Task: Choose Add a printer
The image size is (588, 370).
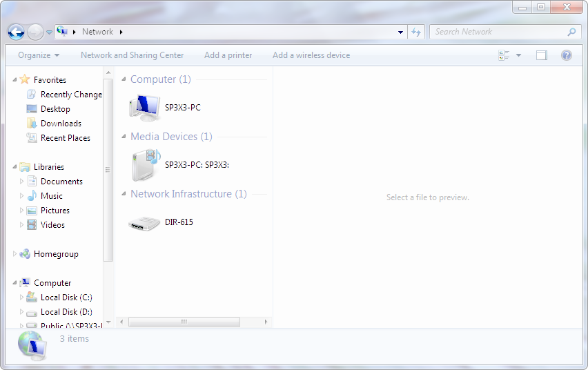Action: tap(228, 55)
